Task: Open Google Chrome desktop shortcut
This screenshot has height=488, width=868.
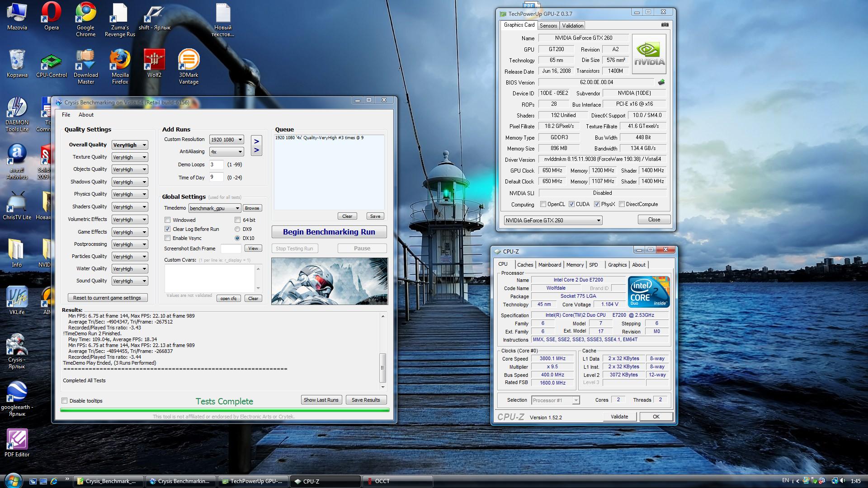Action: (x=85, y=19)
